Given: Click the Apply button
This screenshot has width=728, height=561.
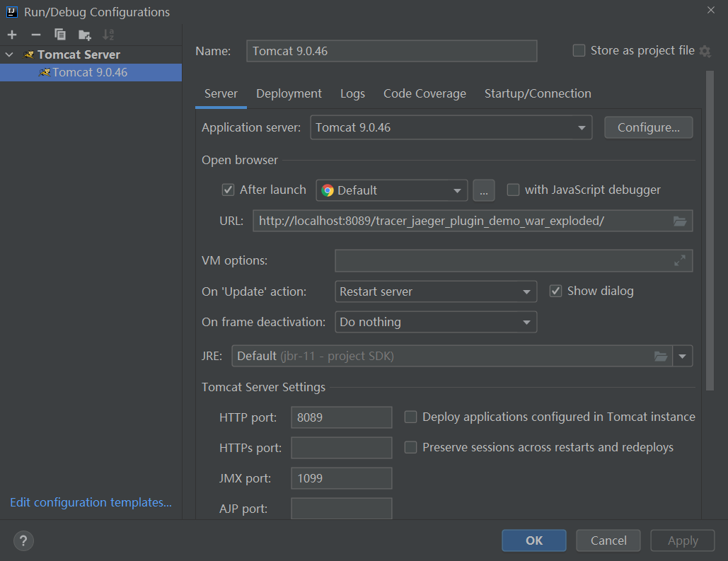Looking at the screenshot, I should [683, 540].
